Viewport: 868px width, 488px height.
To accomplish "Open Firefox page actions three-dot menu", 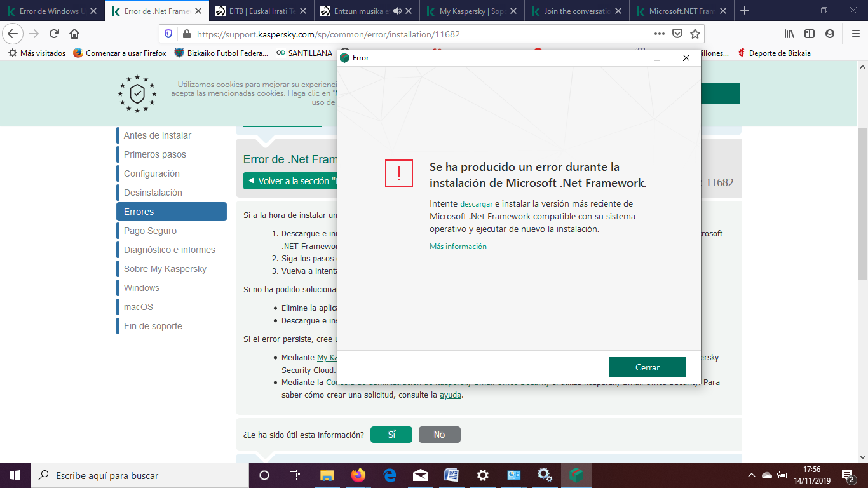I will point(660,34).
